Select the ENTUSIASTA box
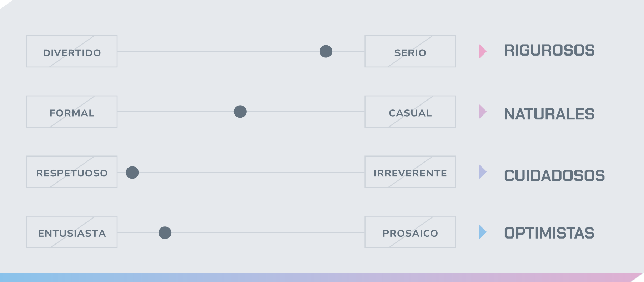Screen dimensions: 644x282 click(x=72, y=232)
